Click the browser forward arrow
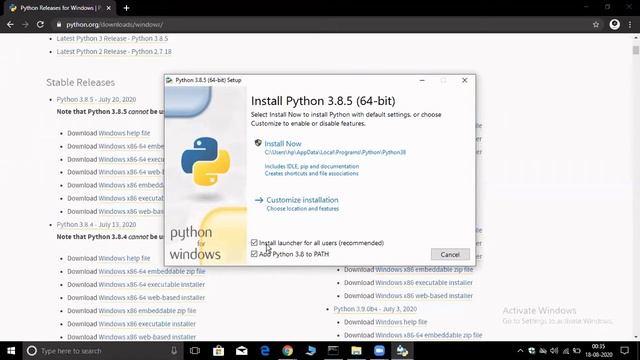Screen dimensions: 640x360 pyautogui.click(x=25, y=24)
